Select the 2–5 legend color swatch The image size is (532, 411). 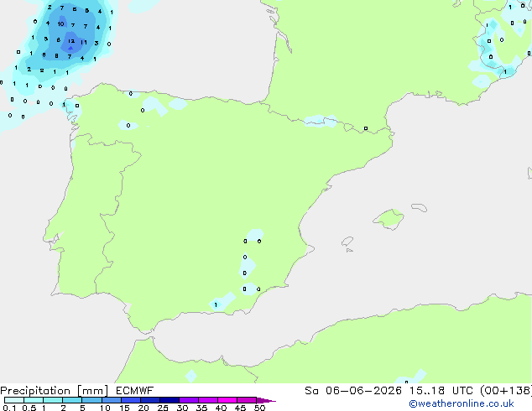72,400
